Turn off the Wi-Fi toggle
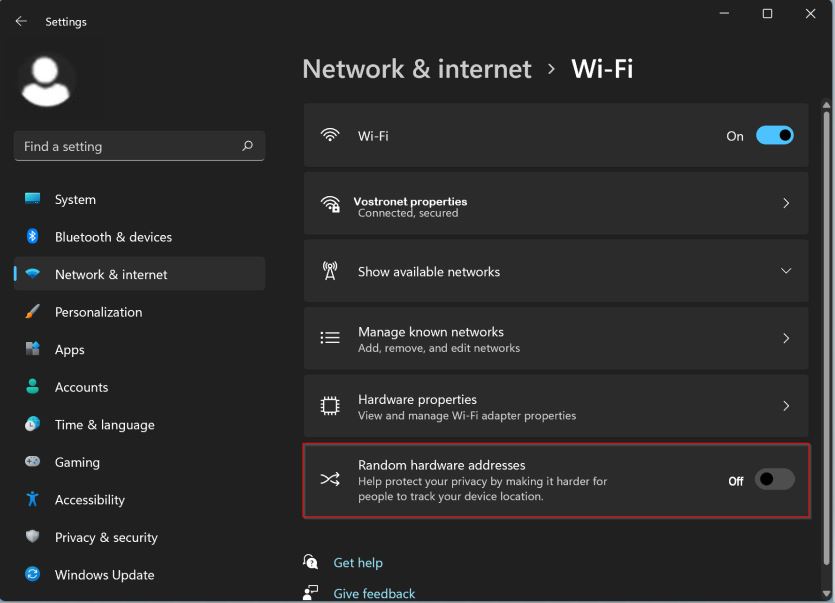835x603 pixels. coord(774,136)
